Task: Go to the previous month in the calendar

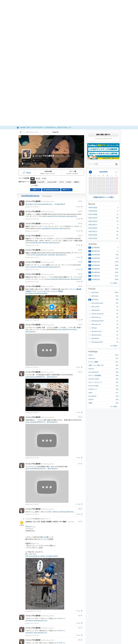Action: [x=90, y=172]
